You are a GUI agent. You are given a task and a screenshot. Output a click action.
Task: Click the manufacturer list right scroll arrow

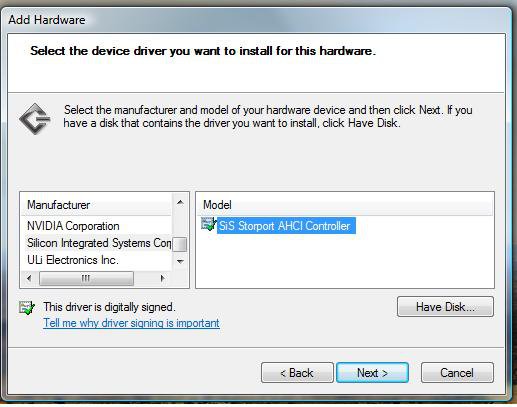[x=162, y=278]
